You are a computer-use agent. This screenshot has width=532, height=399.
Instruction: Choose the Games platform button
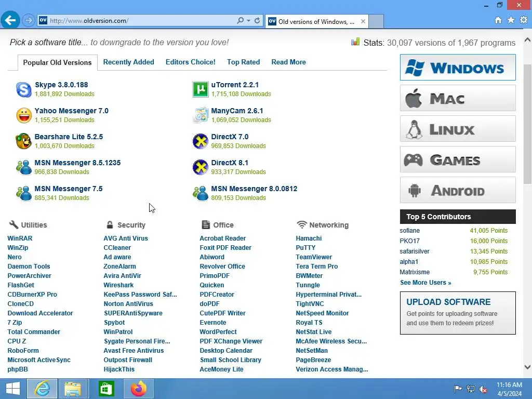pos(458,159)
